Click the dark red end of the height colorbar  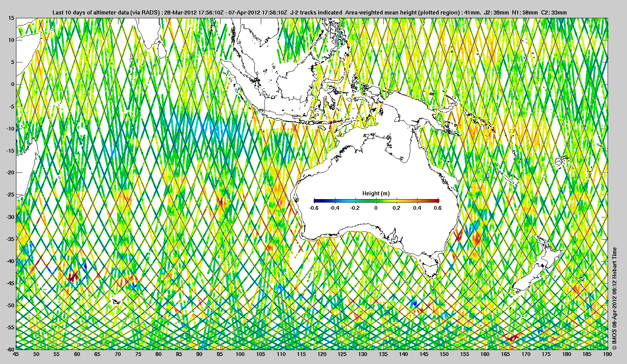pos(437,201)
